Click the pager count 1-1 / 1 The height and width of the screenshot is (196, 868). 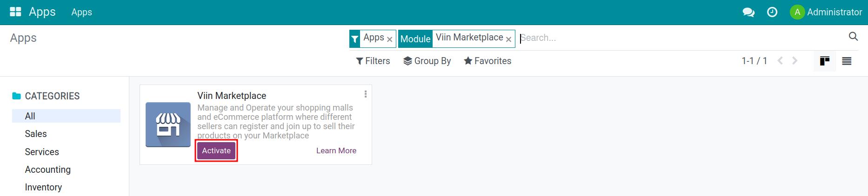(754, 61)
